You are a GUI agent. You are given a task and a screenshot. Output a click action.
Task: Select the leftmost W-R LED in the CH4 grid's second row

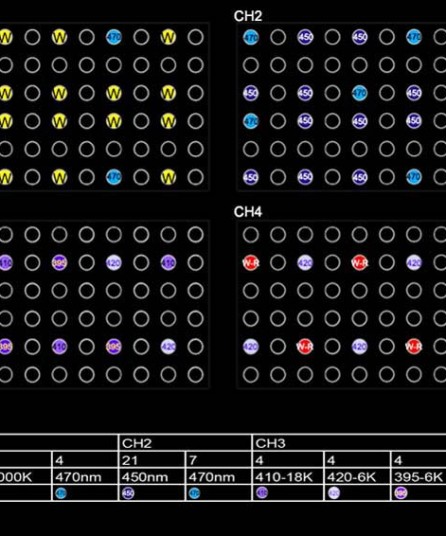coord(251,263)
